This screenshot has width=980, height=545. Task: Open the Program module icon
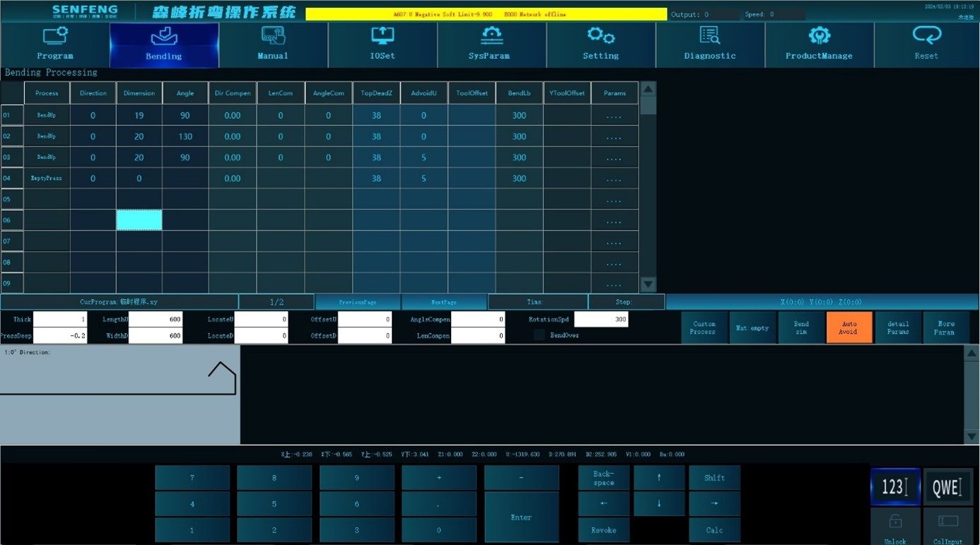[55, 35]
